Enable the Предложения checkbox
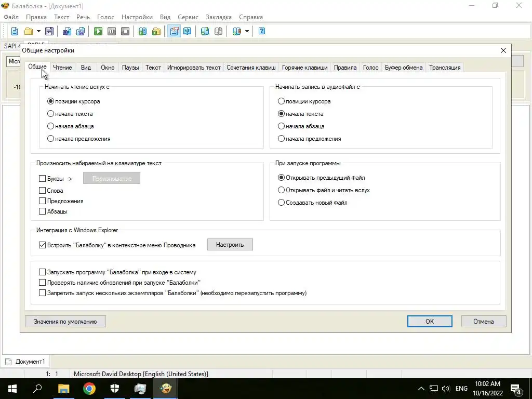532x399 pixels. pos(43,201)
